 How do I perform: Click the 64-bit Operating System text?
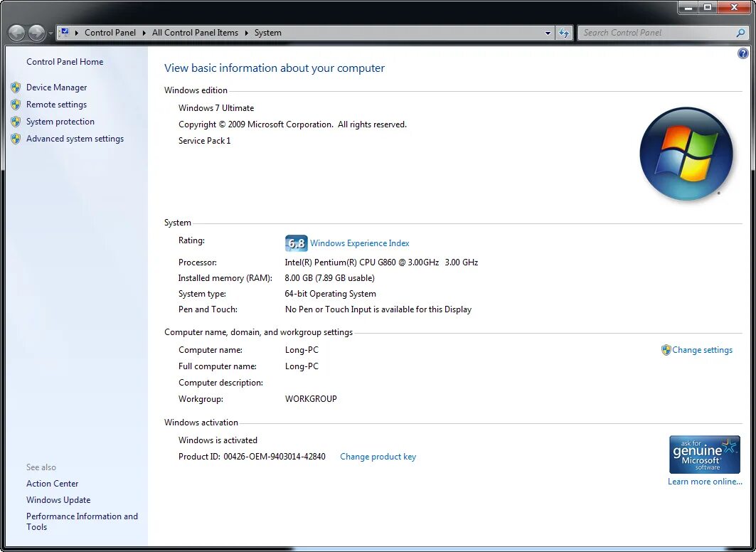click(x=330, y=294)
